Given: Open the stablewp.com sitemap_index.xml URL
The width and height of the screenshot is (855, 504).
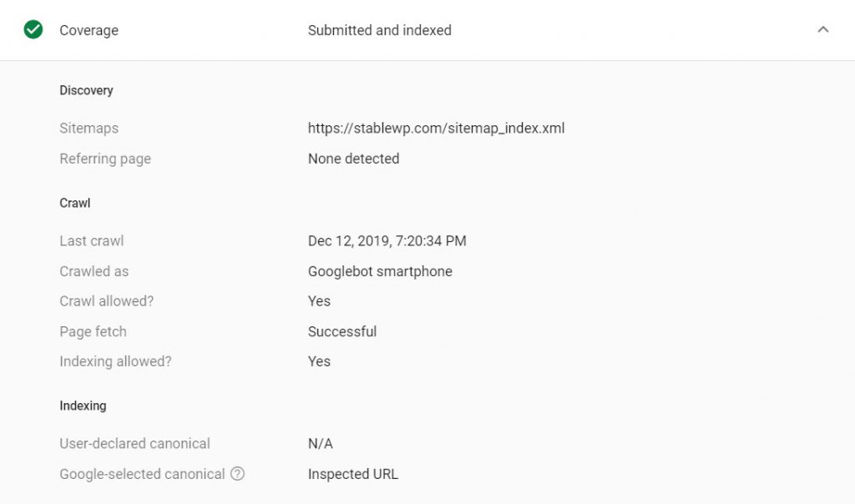Looking at the screenshot, I should (436, 128).
